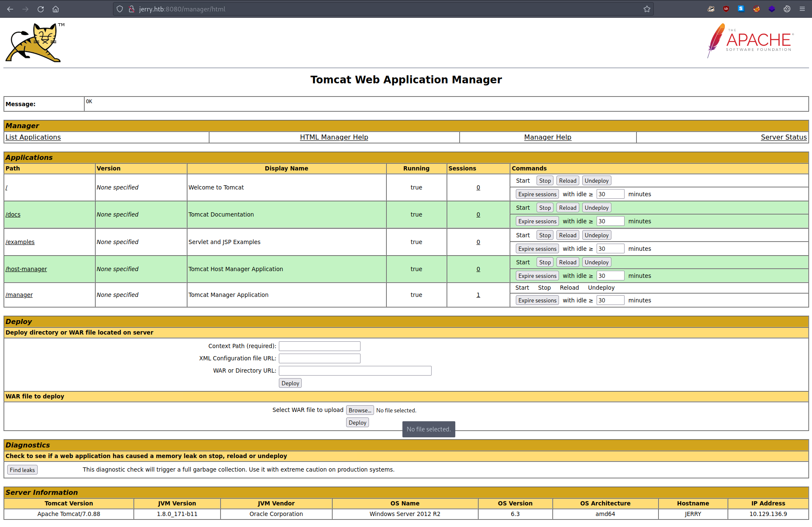
Task: Stop the /host-manager application
Action: click(x=545, y=262)
